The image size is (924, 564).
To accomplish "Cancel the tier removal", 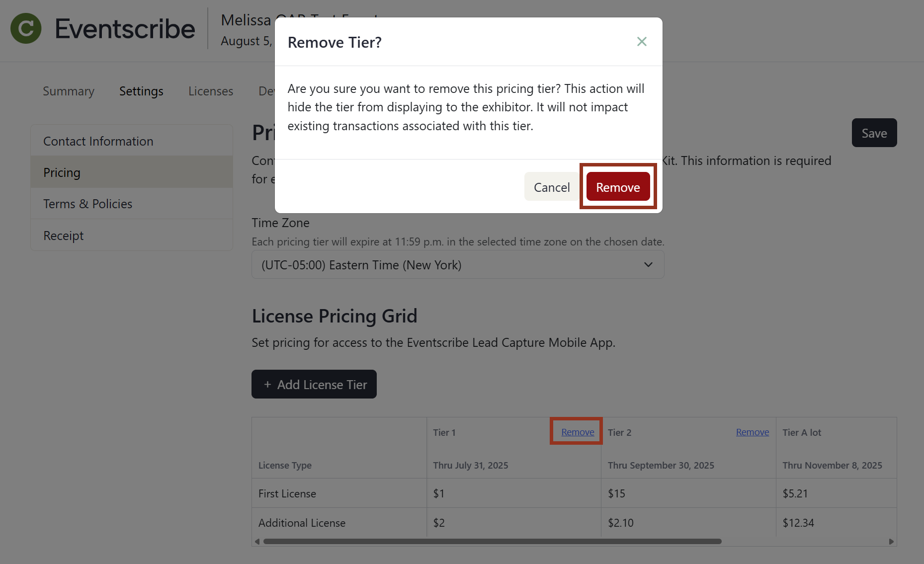I will 551,187.
